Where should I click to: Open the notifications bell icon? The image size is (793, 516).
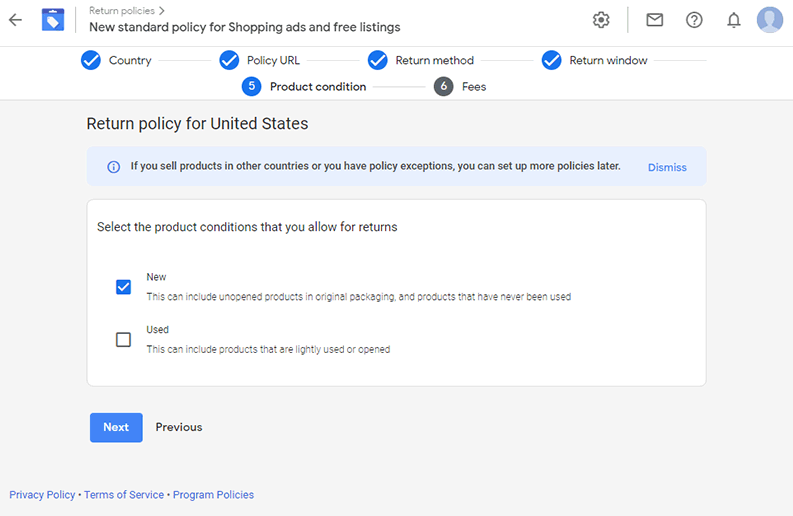click(x=733, y=20)
